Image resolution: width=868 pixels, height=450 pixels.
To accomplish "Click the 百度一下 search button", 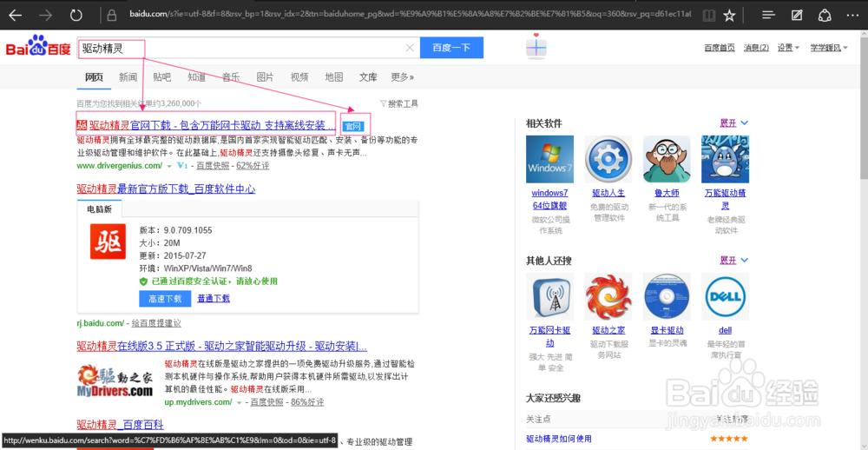I will coord(451,48).
